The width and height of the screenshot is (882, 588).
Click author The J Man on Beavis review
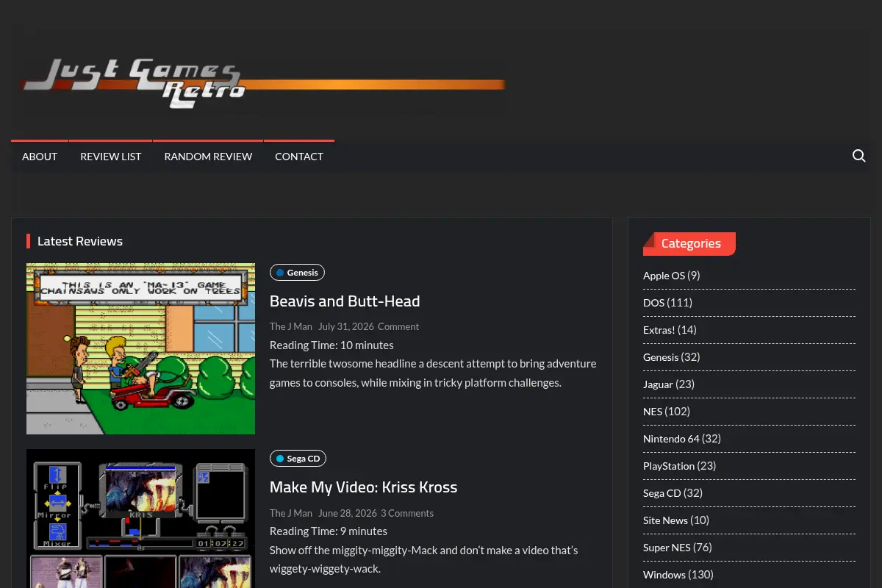click(x=291, y=326)
